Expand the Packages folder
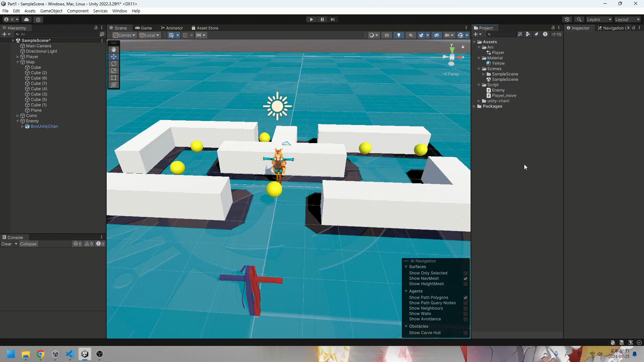644x362 pixels. pyautogui.click(x=474, y=106)
